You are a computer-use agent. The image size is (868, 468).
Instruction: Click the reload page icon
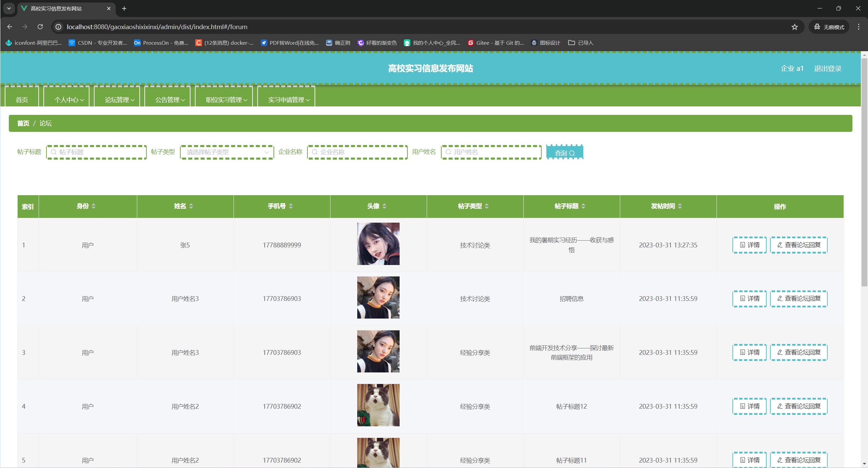tap(40, 27)
